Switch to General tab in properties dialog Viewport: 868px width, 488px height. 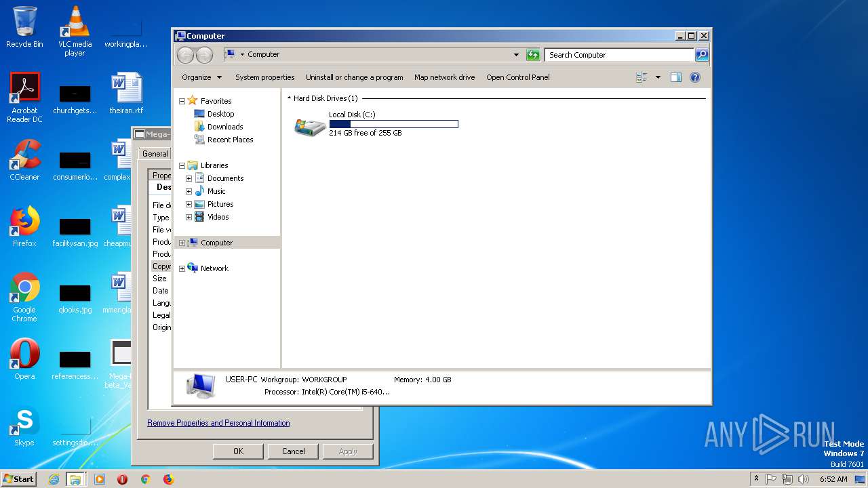(x=155, y=154)
